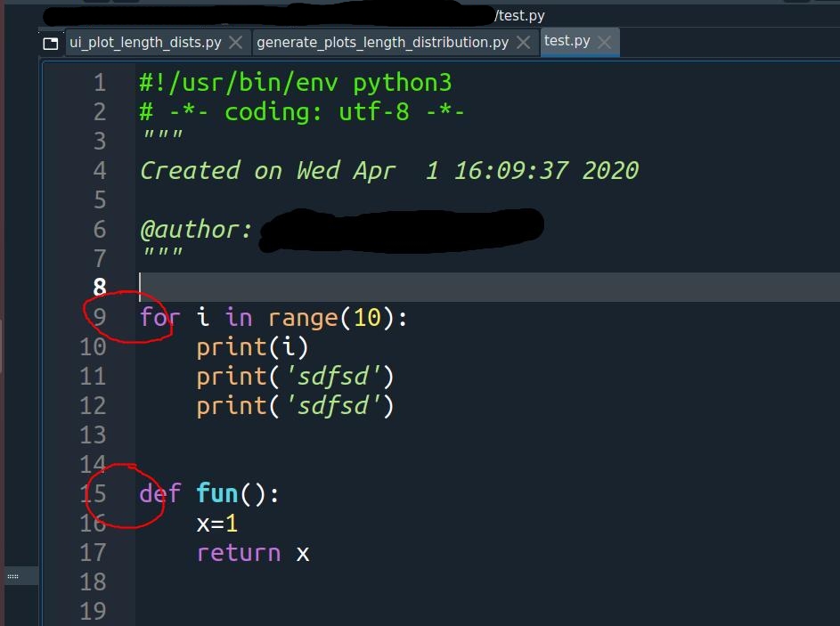Click the /test.py file path in the title bar
840x626 pixels.
click(x=520, y=14)
